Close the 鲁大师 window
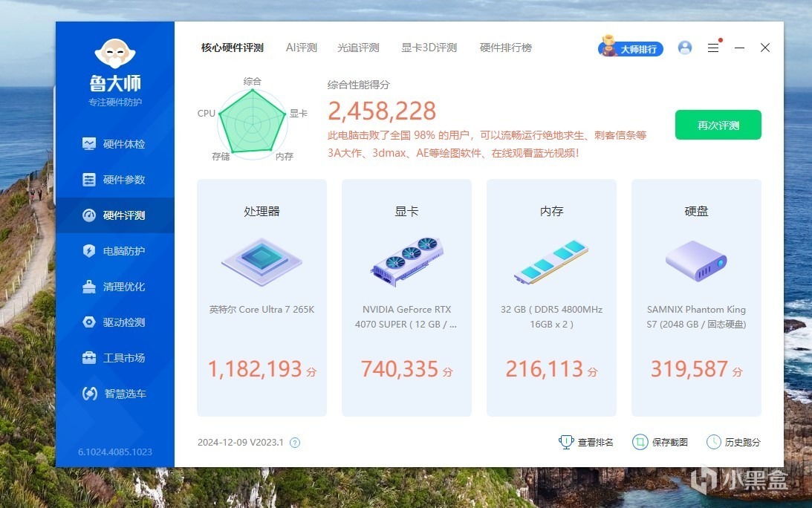This screenshot has width=812, height=508. (765, 48)
